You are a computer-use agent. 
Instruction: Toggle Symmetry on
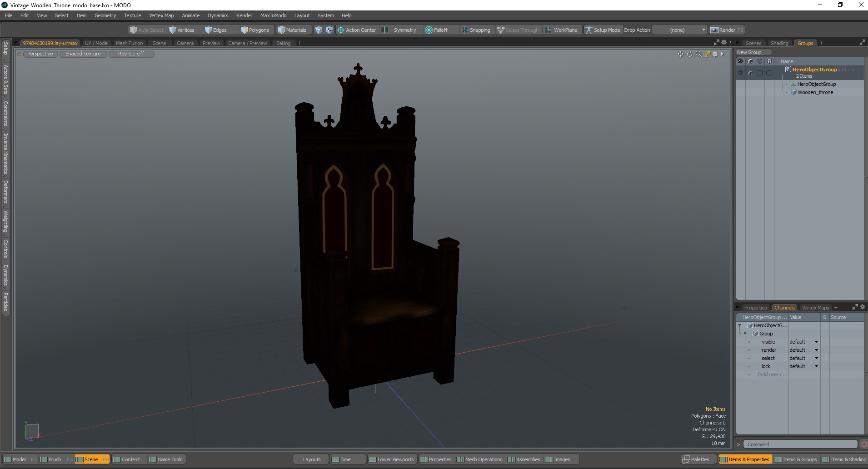[399, 30]
